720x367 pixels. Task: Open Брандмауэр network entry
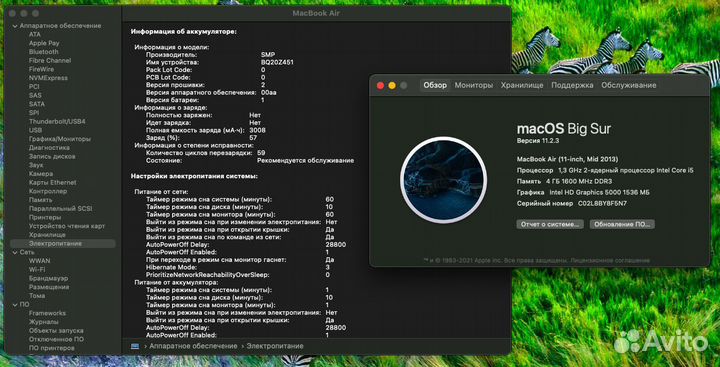(48, 278)
